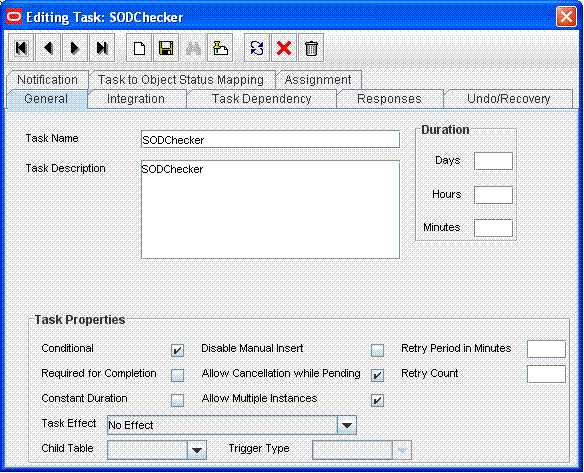Open the Task Effect dropdown arrow
Image resolution: width=584 pixels, height=473 pixels.
click(347, 425)
